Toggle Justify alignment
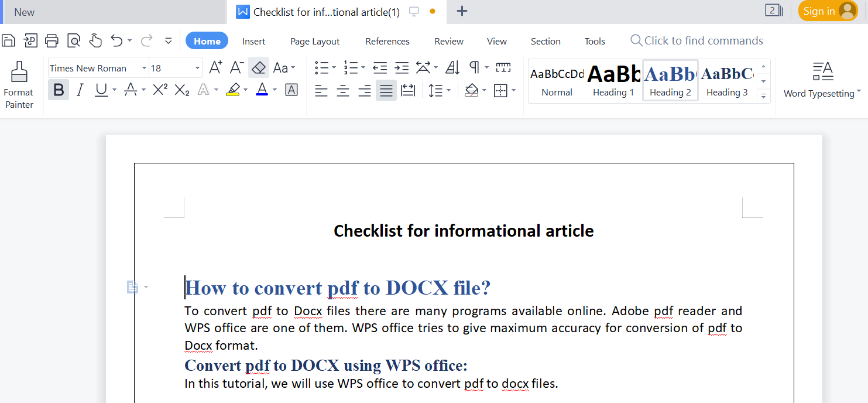Screen dimensions: 868x403 (386, 90)
